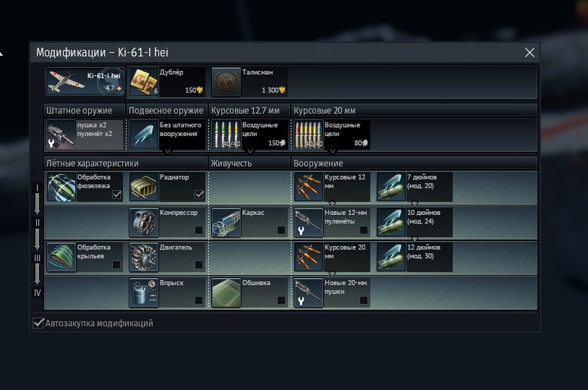588x390 pixels.
Task: Click the Новые 20-мм пушки modification
Action: pos(332,293)
